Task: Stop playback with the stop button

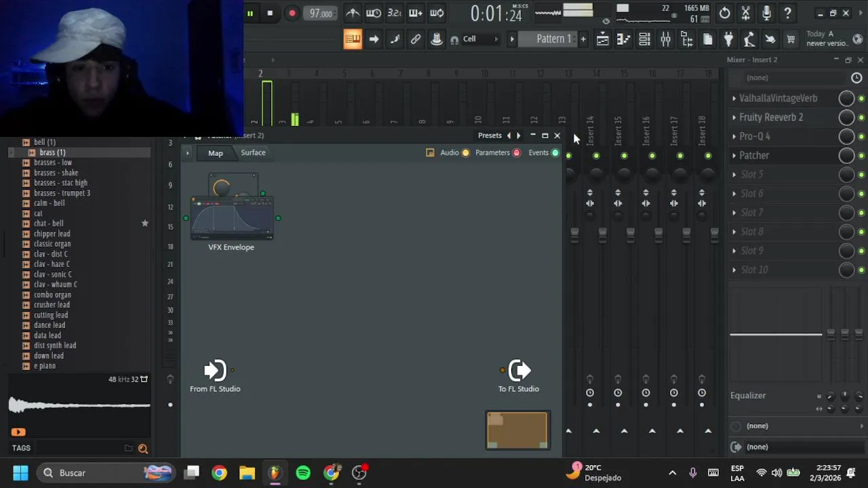Action: point(270,14)
